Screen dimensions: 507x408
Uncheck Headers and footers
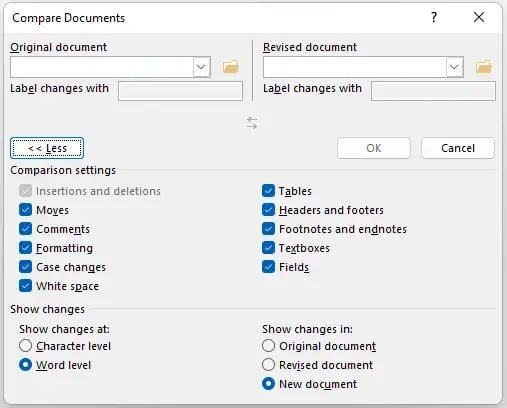(268, 210)
